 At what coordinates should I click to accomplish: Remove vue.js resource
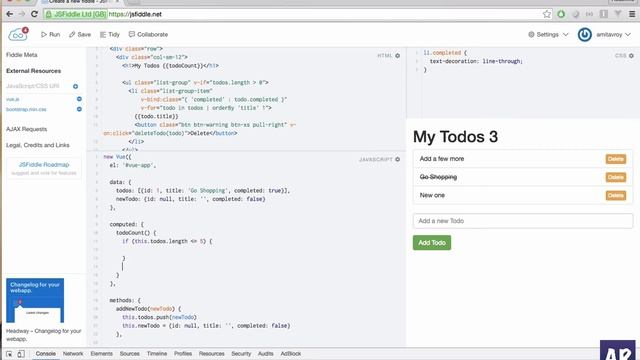[79, 99]
